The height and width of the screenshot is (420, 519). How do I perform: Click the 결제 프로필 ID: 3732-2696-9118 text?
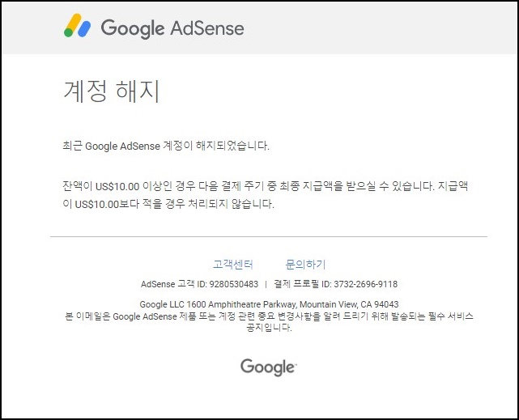point(336,284)
